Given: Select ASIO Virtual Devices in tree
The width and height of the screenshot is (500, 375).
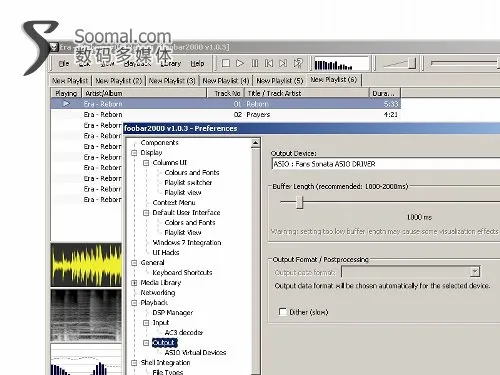Looking at the screenshot, I should coord(195,353).
